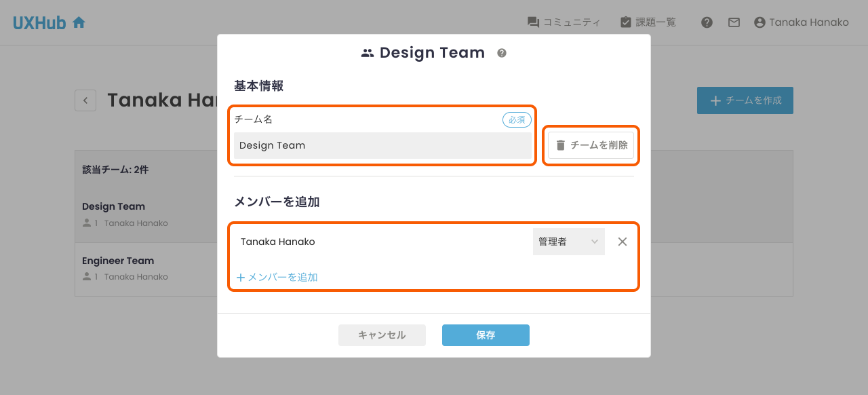
Task: Remove Tanaka Hanako with the X control
Action: [622, 241]
